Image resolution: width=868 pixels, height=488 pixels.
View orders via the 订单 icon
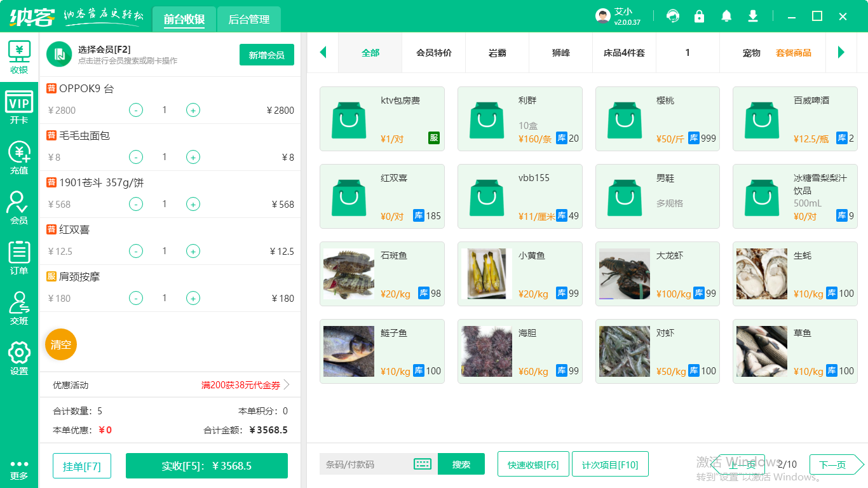pyautogui.click(x=18, y=254)
